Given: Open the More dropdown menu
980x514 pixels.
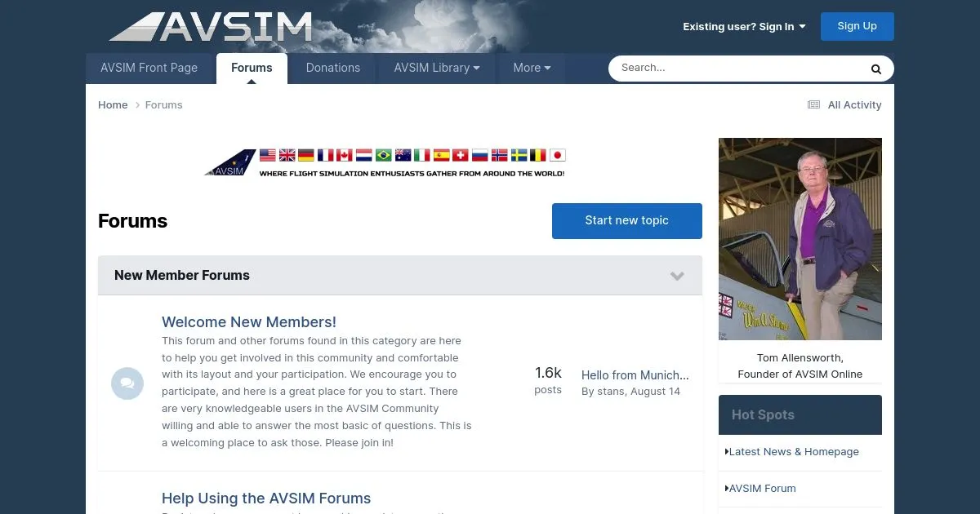Looking at the screenshot, I should (x=532, y=68).
